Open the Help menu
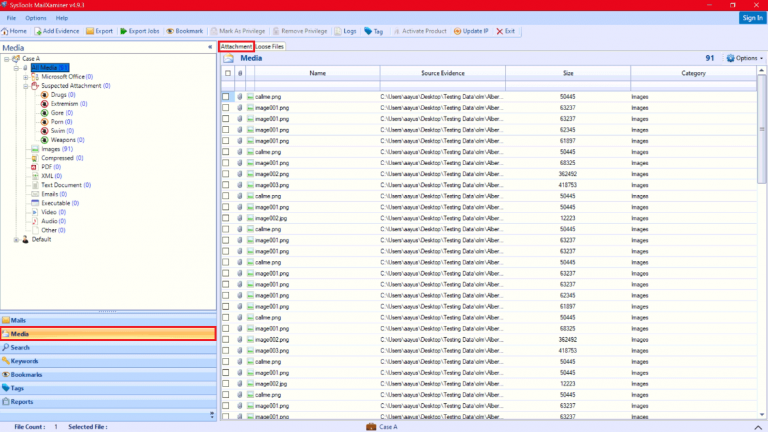Viewport: 768px width, 432px height. tap(62, 18)
